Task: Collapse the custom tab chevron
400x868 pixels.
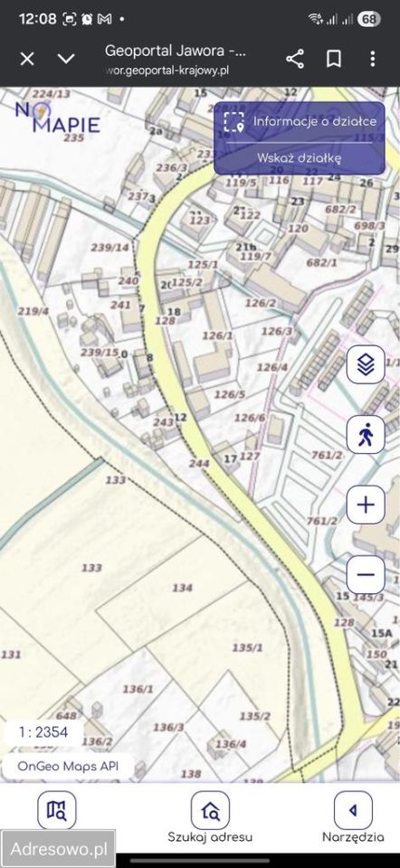Action: (x=66, y=59)
